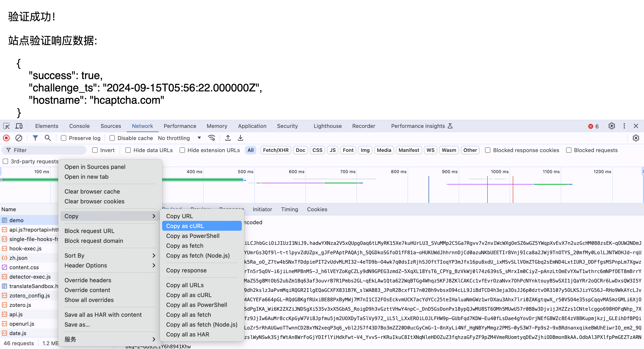Toggle the device toolbar icon
The height and width of the screenshot is (349, 644).
(x=19, y=126)
